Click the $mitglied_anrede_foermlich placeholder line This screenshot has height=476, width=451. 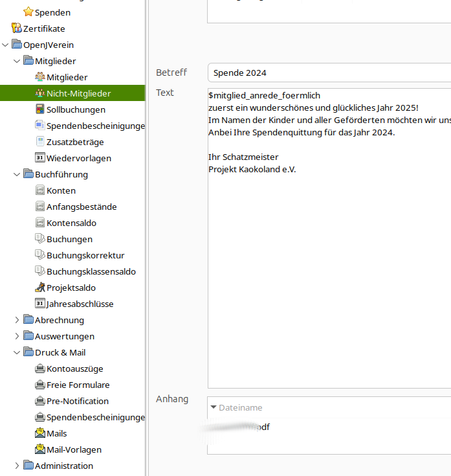pos(264,95)
